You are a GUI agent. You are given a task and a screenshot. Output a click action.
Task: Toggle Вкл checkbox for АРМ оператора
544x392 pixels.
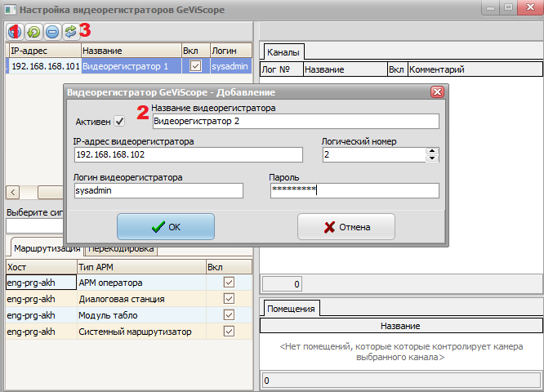229,283
